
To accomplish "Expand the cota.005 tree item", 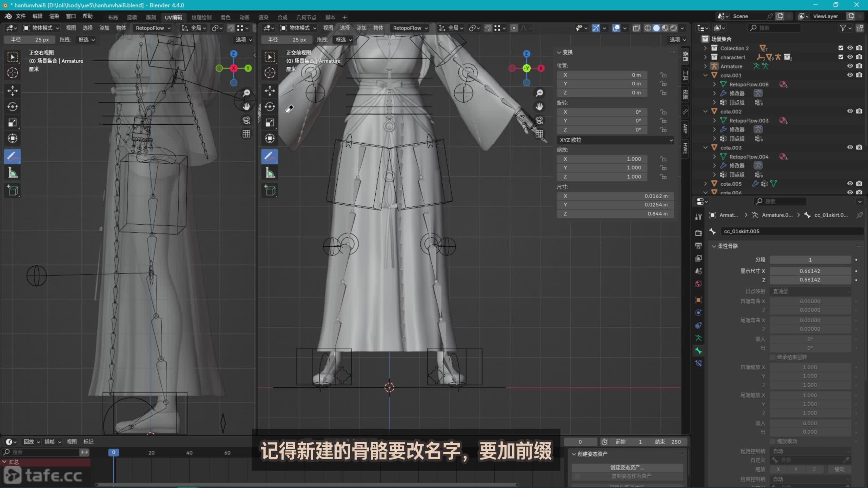I will pos(705,184).
